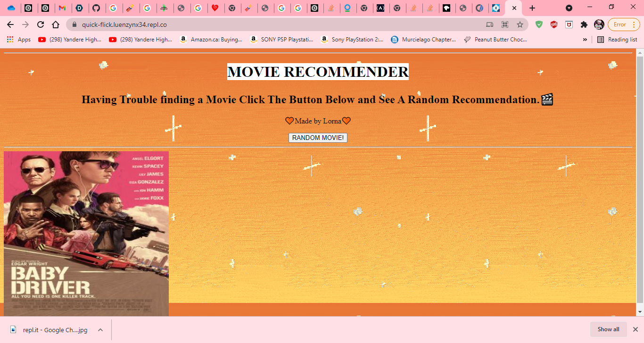Screen dimensions: 644x343
Task: Open the Apps bookmark shortcut
Action: [x=19, y=40]
